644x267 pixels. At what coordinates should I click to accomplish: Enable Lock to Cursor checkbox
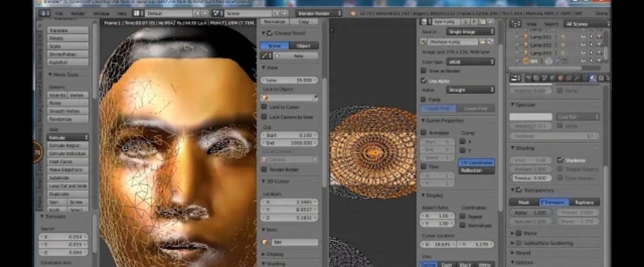pyautogui.click(x=264, y=106)
